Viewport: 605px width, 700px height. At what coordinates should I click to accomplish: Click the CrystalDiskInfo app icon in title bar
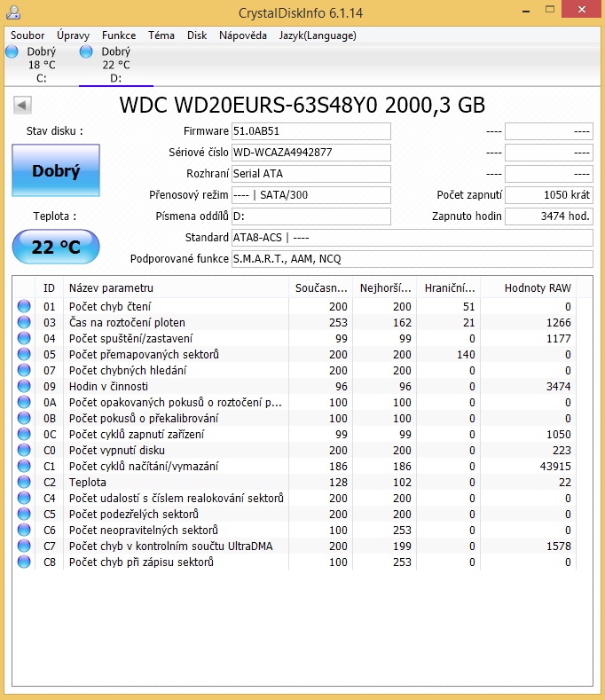pos(13,12)
